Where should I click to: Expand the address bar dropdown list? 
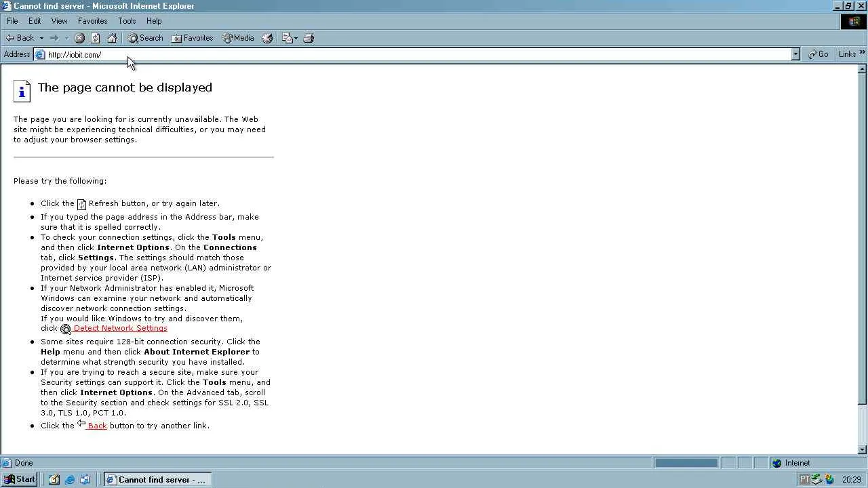(795, 54)
